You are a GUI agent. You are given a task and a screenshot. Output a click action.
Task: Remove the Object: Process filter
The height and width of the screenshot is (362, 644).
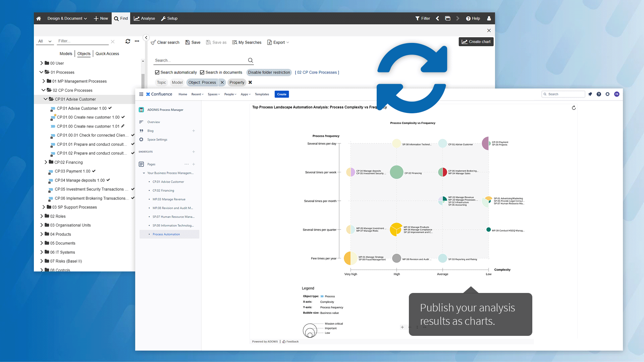[222, 82]
